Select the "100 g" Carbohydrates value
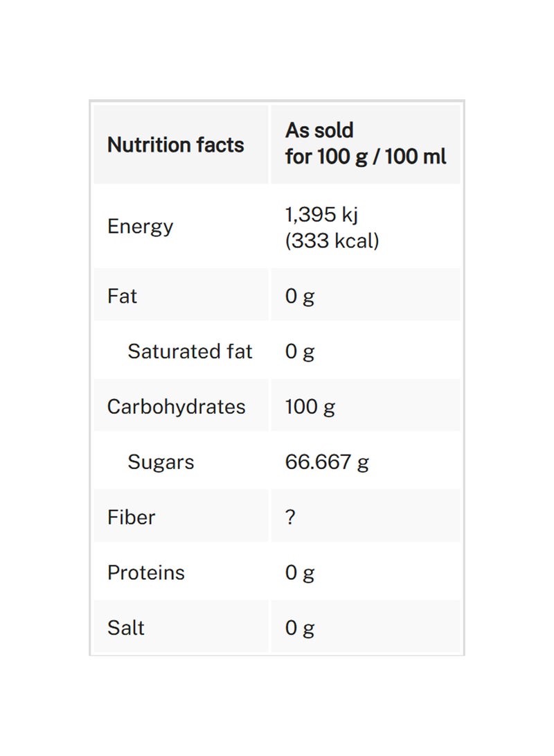The height and width of the screenshot is (756, 554). pyautogui.click(x=310, y=407)
